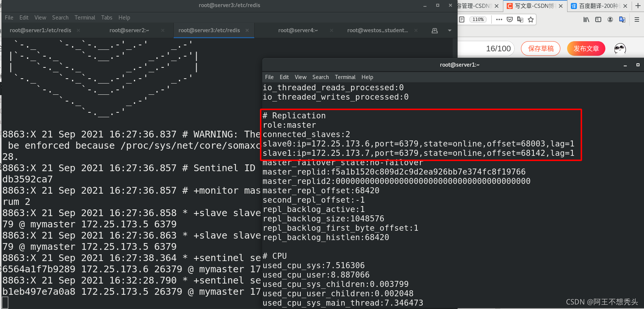This screenshot has width=644, height=309.
Task: Click new terminal tab icon
Action: click(x=435, y=31)
